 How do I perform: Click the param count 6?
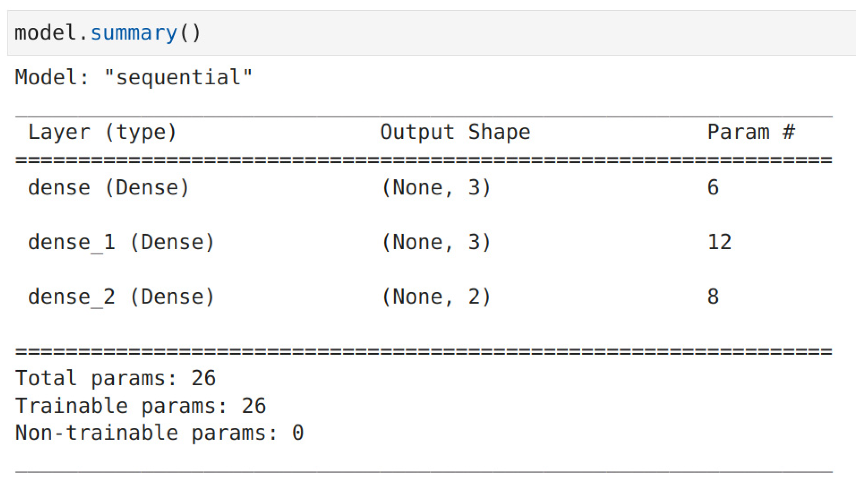713,187
